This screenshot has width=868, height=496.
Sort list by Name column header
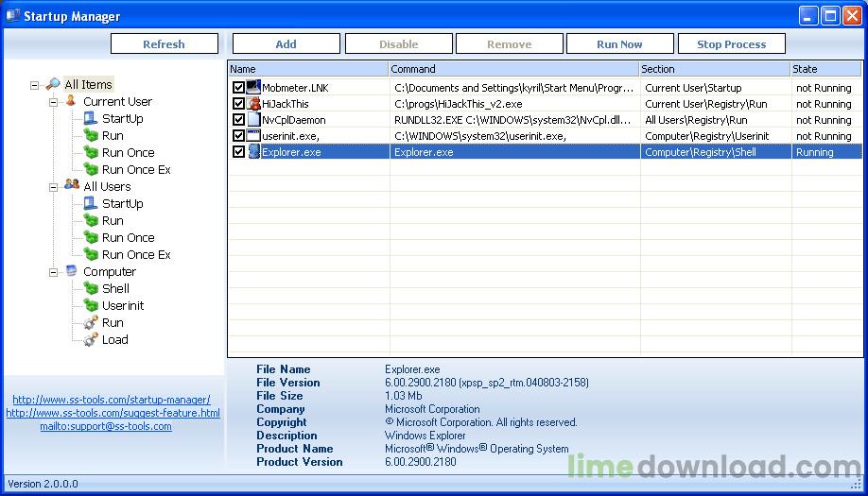tap(307, 69)
